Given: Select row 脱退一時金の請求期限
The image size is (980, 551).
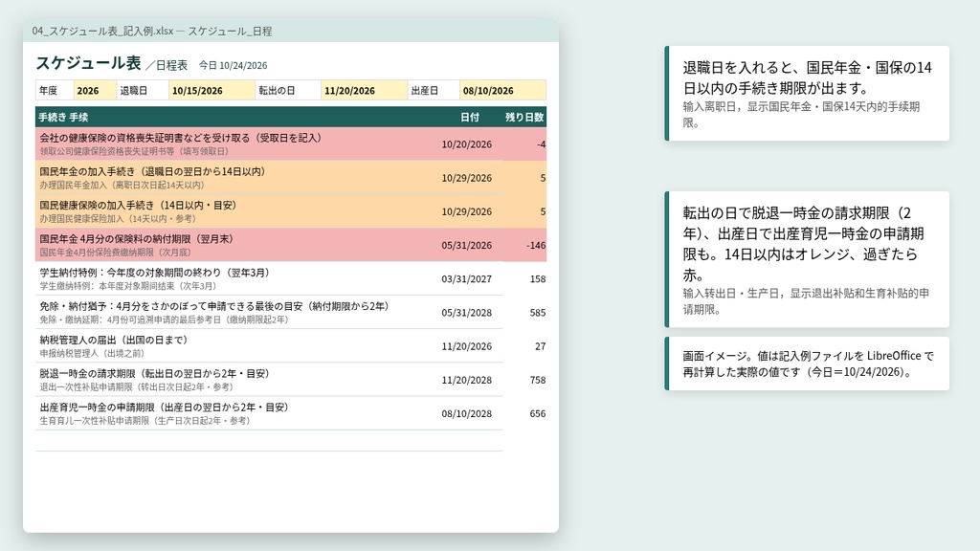Looking at the screenshot, I should coord(291,380).
